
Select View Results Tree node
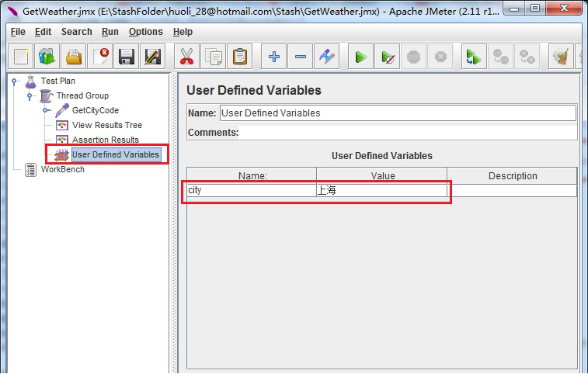[x=107, y=125]
